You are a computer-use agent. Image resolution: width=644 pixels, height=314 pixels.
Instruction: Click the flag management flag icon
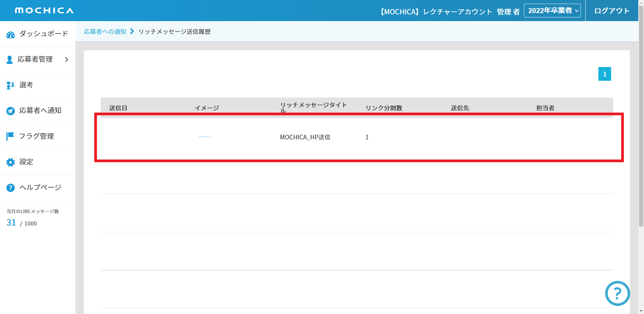[10, 136]
